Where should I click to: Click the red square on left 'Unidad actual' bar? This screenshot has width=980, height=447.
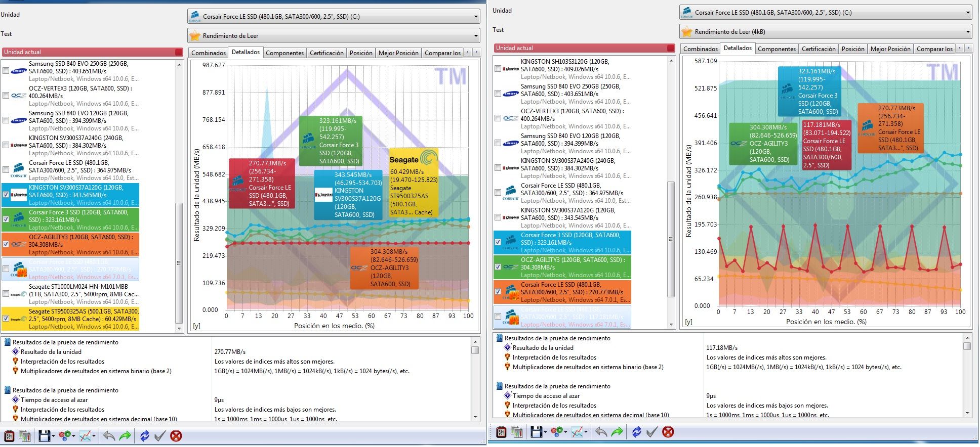point(178,52)
